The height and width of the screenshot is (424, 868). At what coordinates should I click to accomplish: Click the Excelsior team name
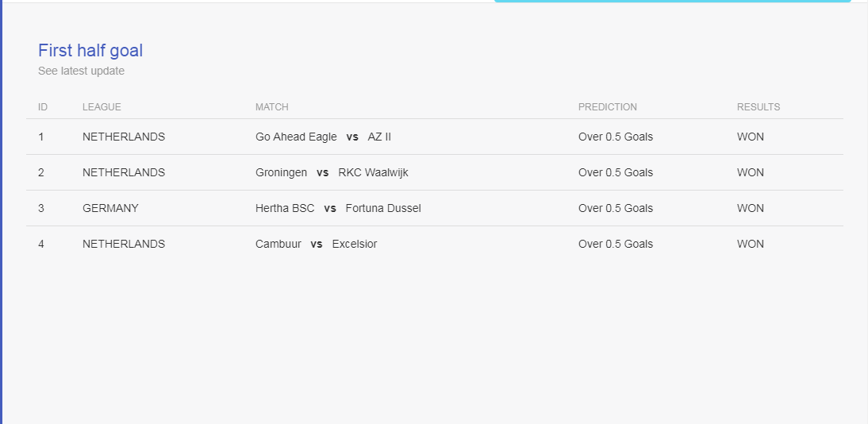(x=355, y=244)
